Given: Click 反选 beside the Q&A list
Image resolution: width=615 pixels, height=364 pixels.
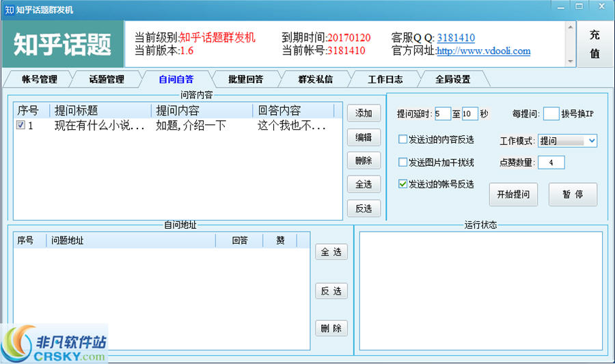Looking at the screenshot, I should tap(364, 208).
